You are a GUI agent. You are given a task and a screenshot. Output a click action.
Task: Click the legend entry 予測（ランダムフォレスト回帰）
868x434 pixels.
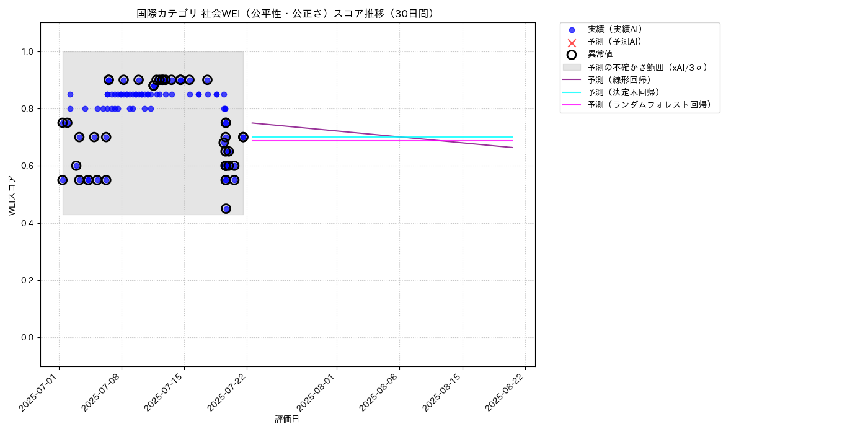(x=650, y=105)
